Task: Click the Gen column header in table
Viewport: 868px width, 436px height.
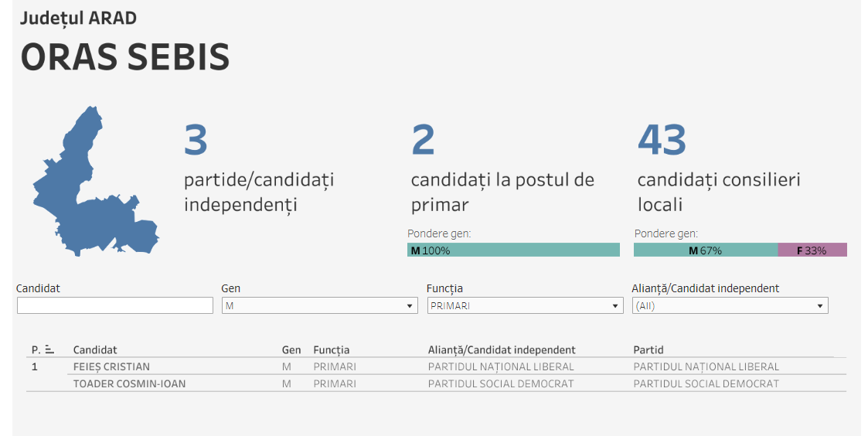Action: 291,350
